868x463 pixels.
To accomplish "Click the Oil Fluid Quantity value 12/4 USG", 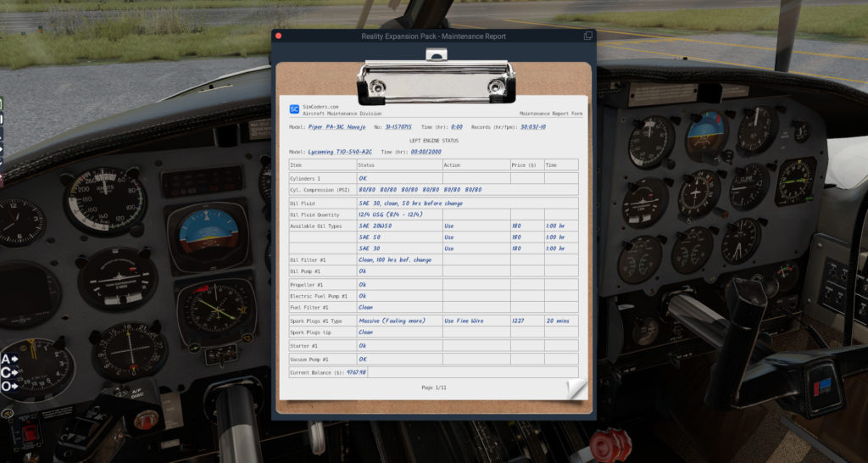I will (391, 215).
